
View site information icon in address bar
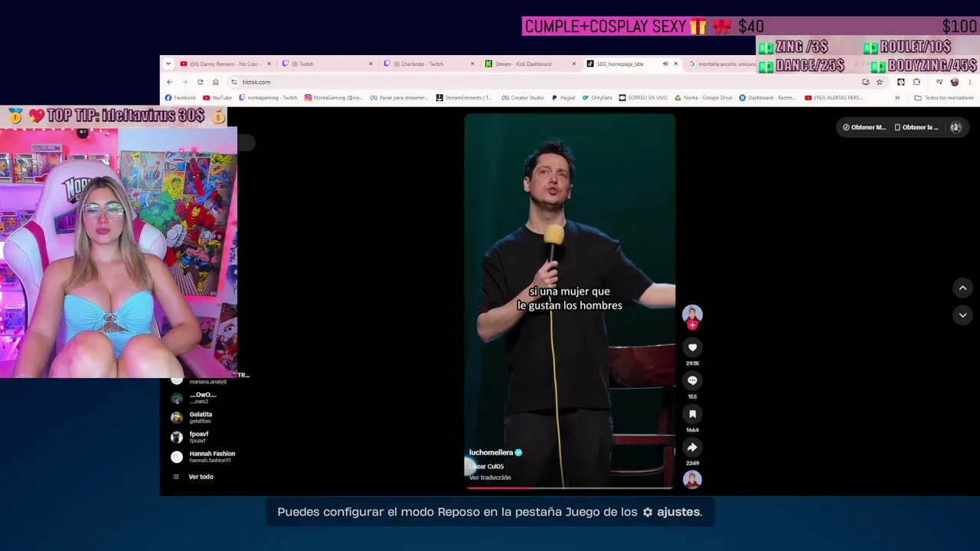(234, 82)
